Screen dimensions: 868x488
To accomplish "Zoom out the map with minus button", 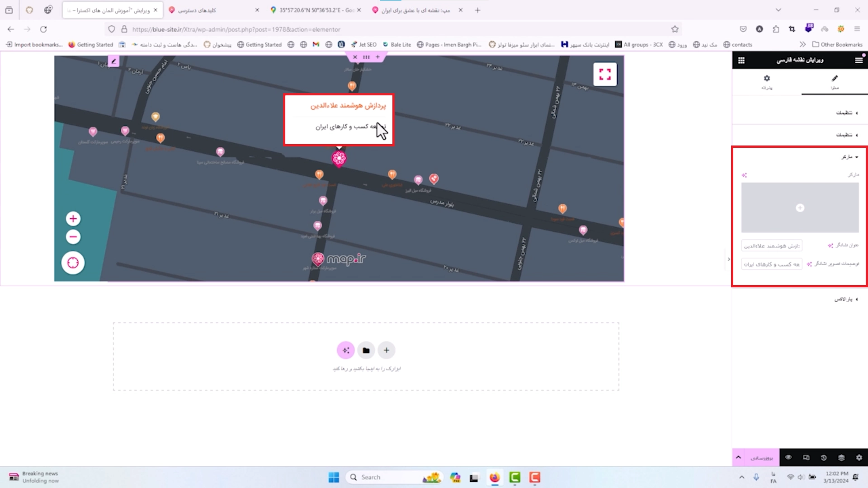I will tap(73, 237).
